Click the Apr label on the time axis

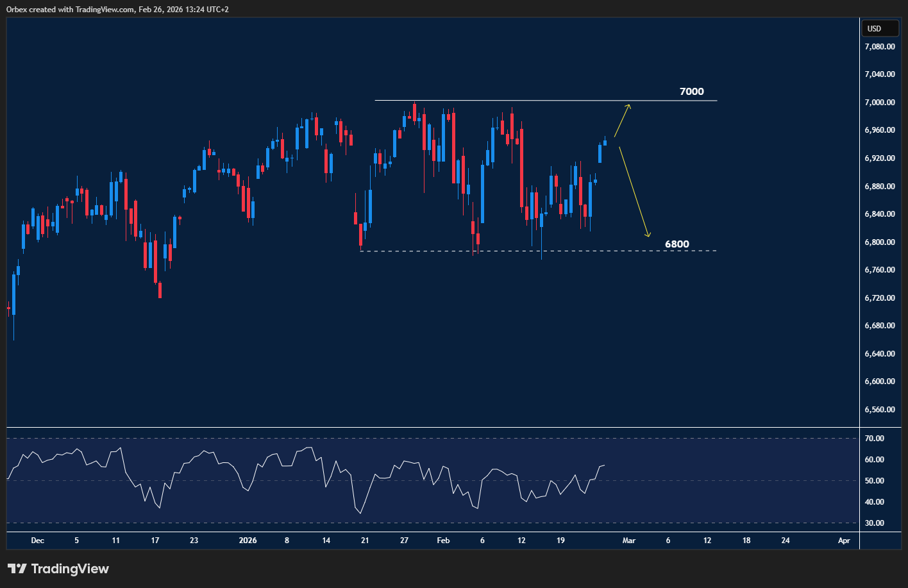[x=844, y=541]
